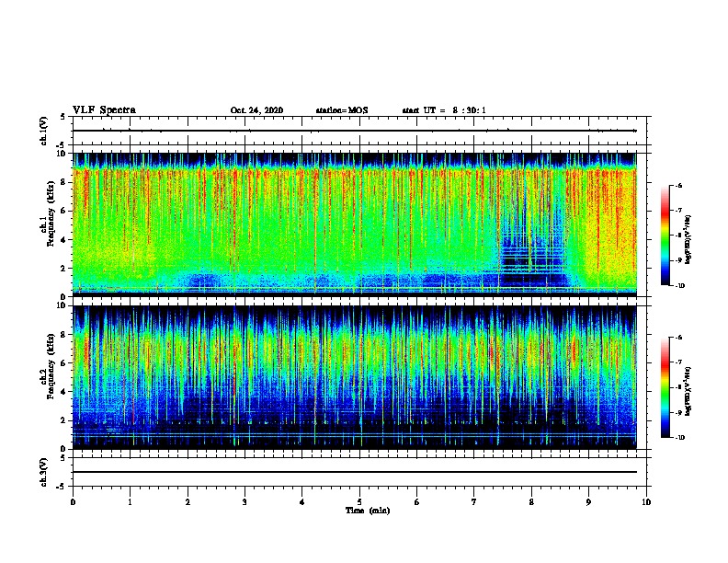Click the 8 kHz tick label of ch.2
The height and width of the screenshot is (563, 728).
[63, 335]
